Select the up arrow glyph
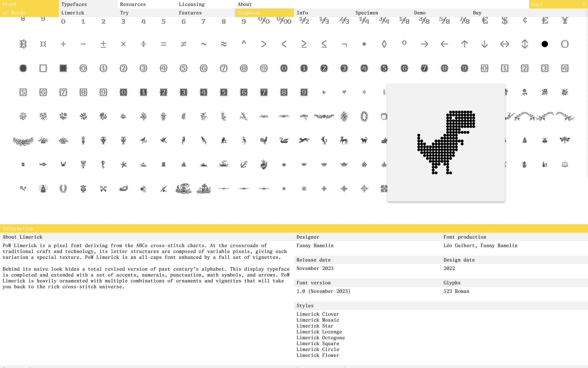This screenshot has width=588, height=368. [x=464, y=44]
